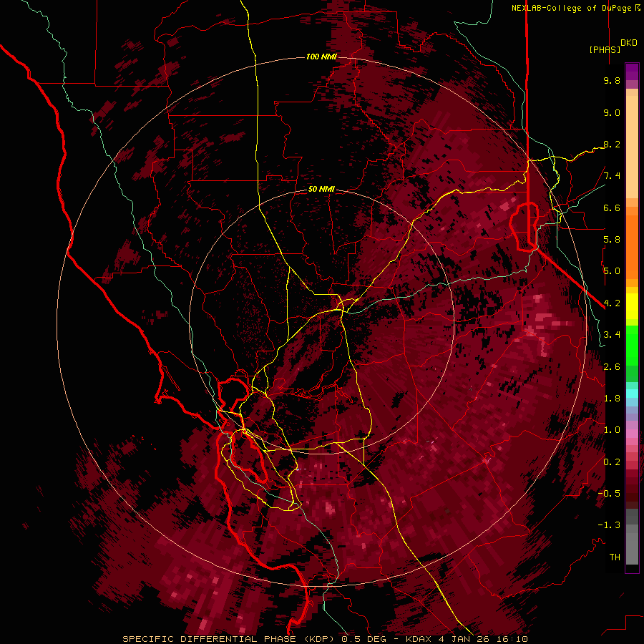Click the 1.0 scale value
Screen dimensions: 644x644
[612, 430]
